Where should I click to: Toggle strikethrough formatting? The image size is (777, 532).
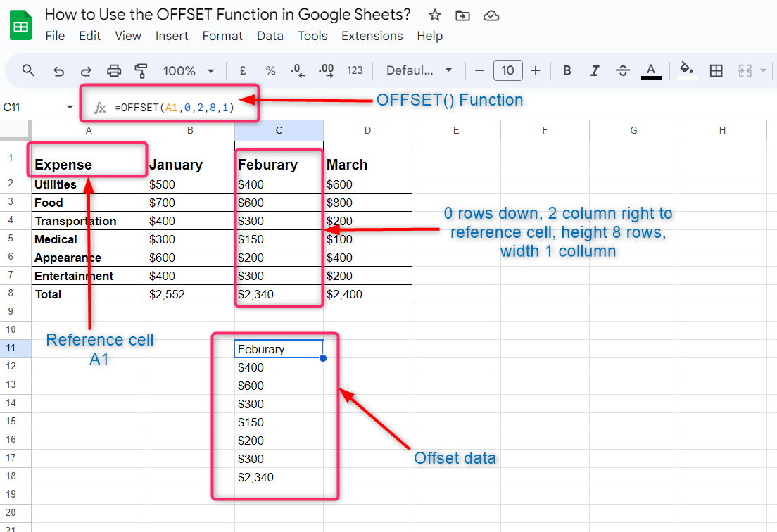(x=623, y=70)
